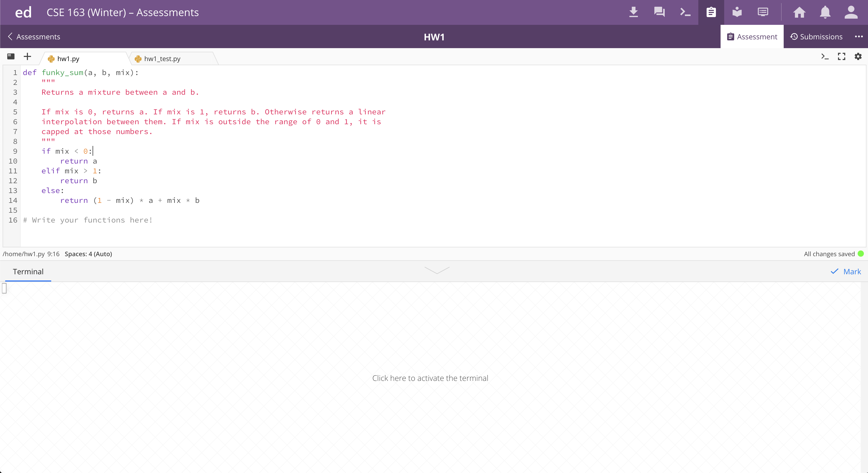Toggle terminal from editor toolbar icon

tap(825, 56)
